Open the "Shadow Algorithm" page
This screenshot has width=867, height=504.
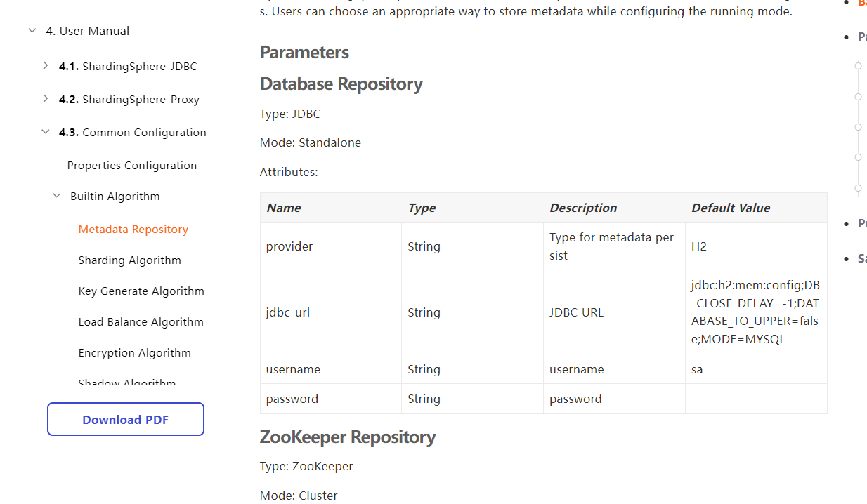pos(127,381)
